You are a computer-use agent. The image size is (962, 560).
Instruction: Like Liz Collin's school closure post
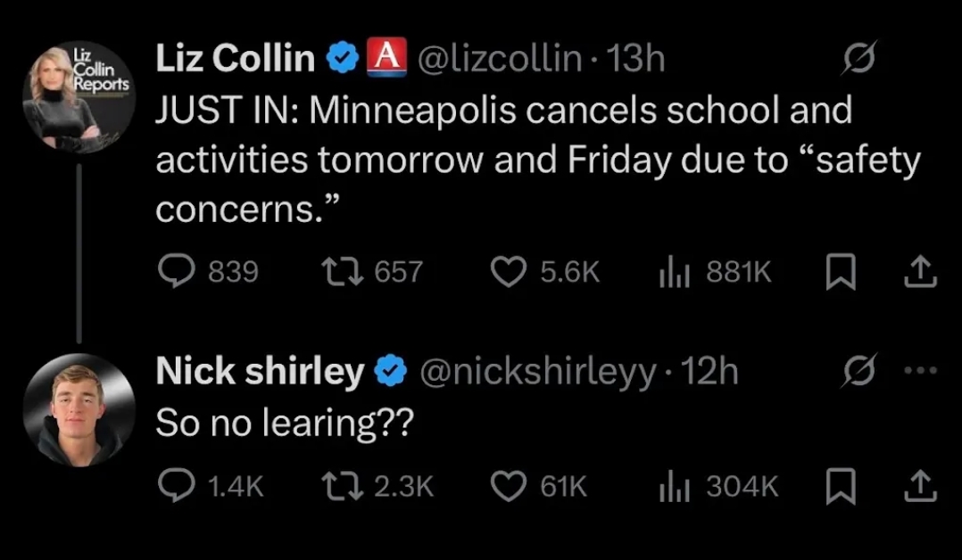[509, 271]
